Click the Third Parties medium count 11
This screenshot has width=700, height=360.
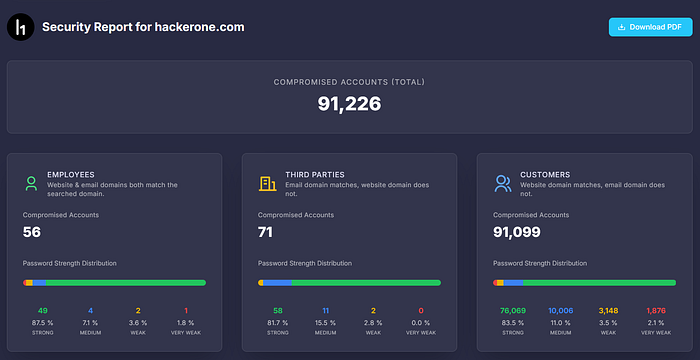point(325,311)
